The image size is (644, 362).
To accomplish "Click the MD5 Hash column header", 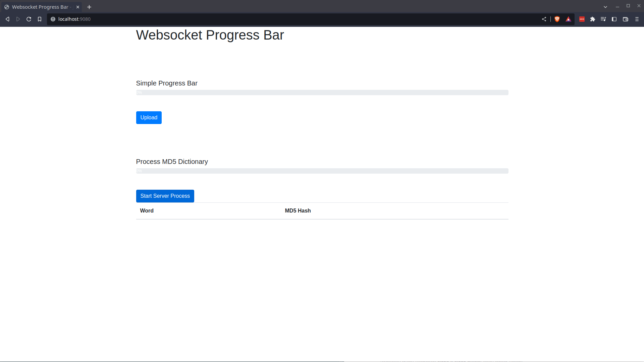I will [298, 211].
